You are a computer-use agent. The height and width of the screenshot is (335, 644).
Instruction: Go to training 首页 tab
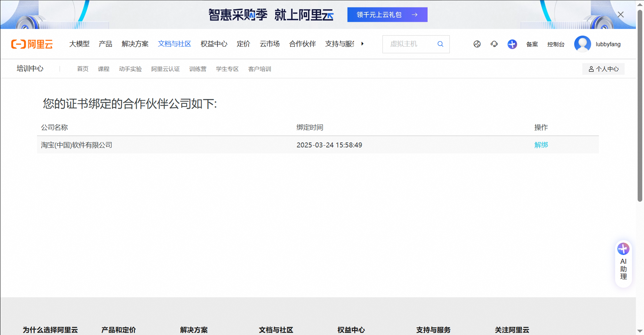pos(83,69)
